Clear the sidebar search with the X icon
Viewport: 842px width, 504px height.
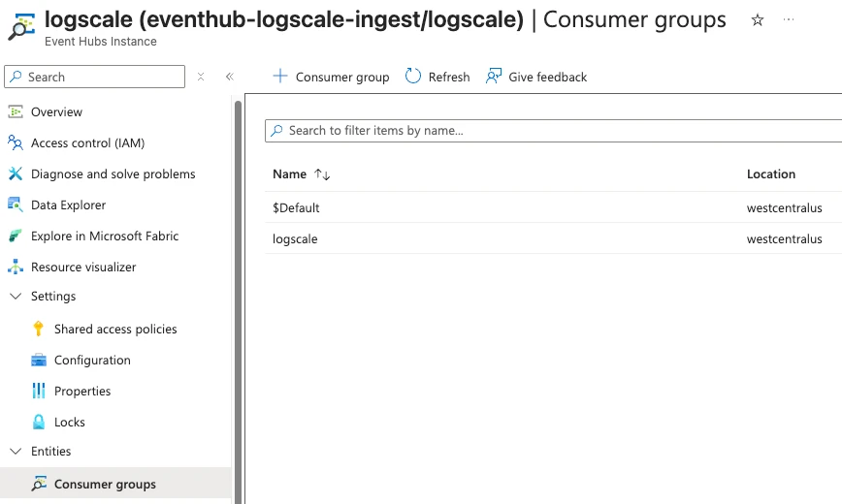(201, 77)
